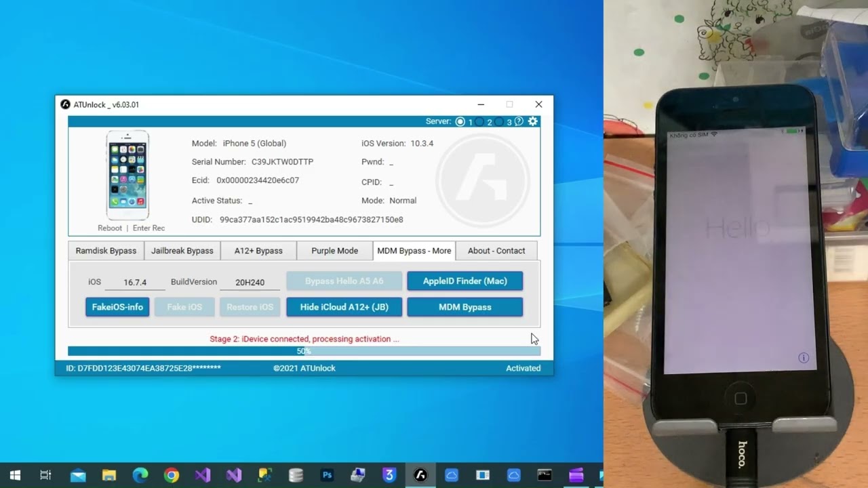
Task: Open the Purple Mode tab
Action: coord(334,251)
